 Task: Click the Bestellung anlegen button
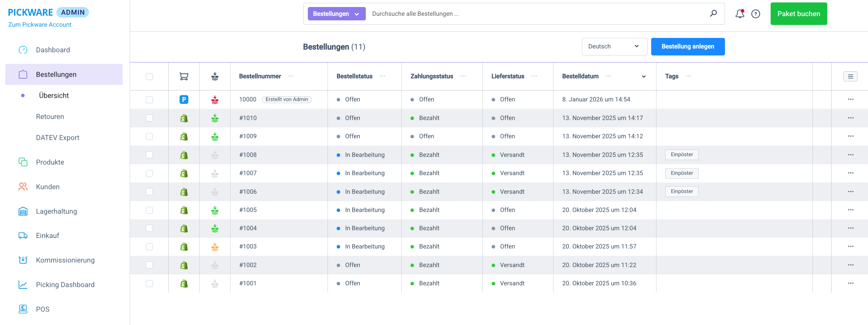click(688, 47)
